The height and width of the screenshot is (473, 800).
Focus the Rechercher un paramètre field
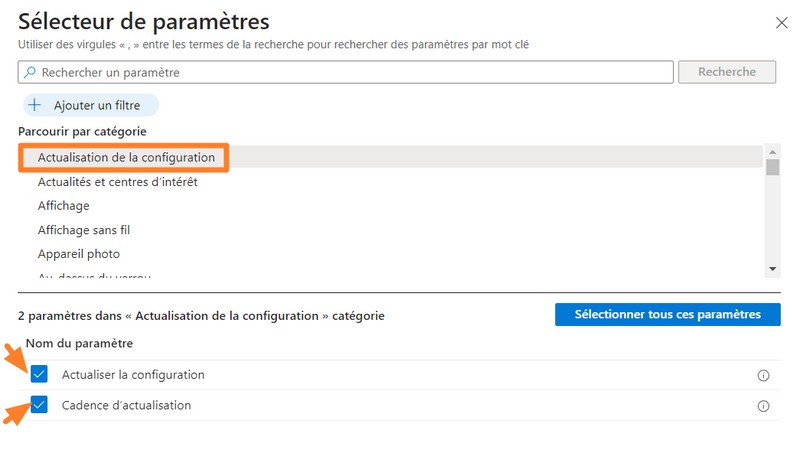click(350, 72)
